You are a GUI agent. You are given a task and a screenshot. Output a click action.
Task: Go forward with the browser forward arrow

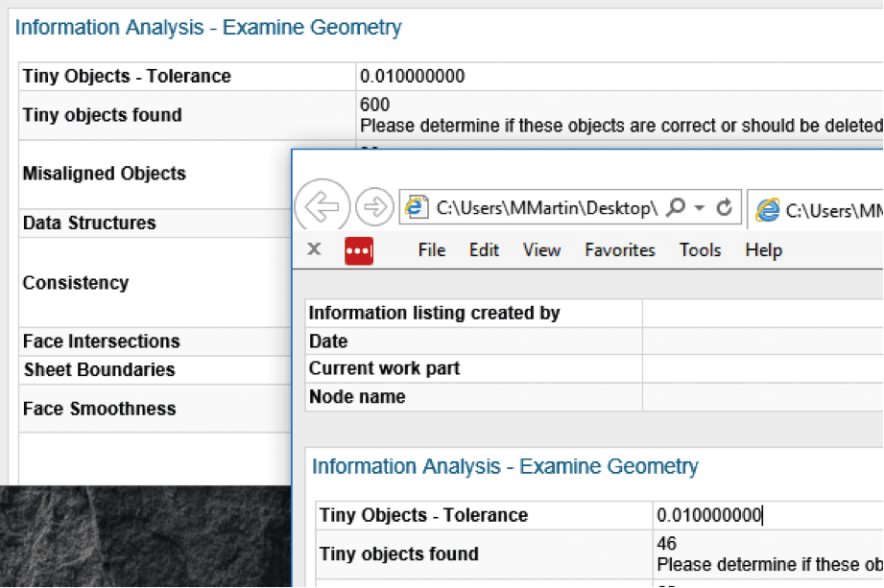pyautogui.click(x=374, y=206)
